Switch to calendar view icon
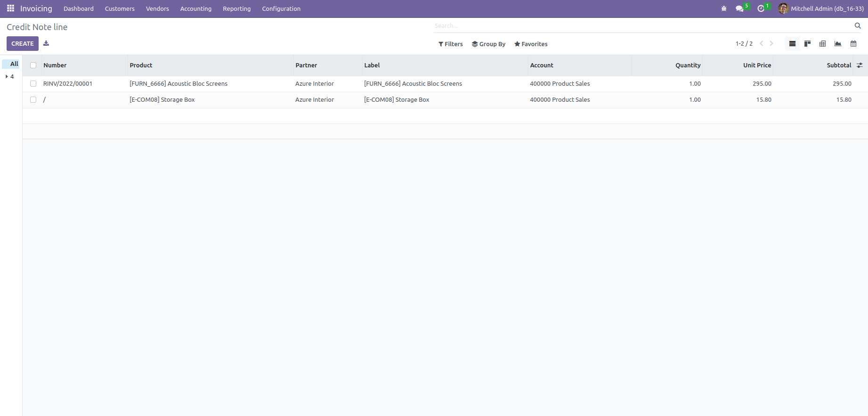868x416 pixels. click(853, 44)
